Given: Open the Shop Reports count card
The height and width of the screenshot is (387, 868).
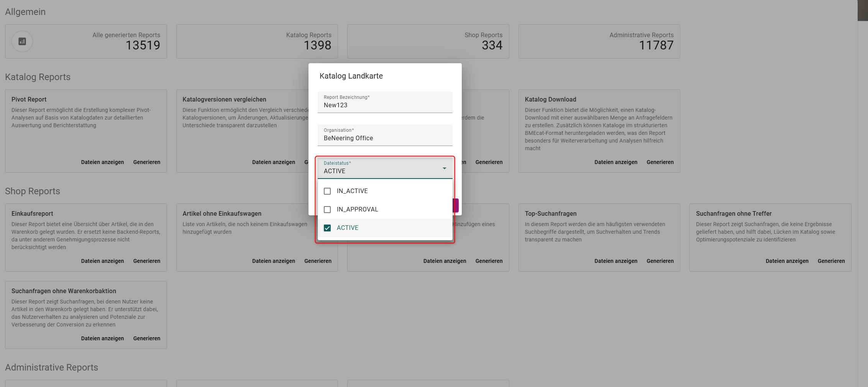Looking at the screenshot, I should [x=428, y=41].
